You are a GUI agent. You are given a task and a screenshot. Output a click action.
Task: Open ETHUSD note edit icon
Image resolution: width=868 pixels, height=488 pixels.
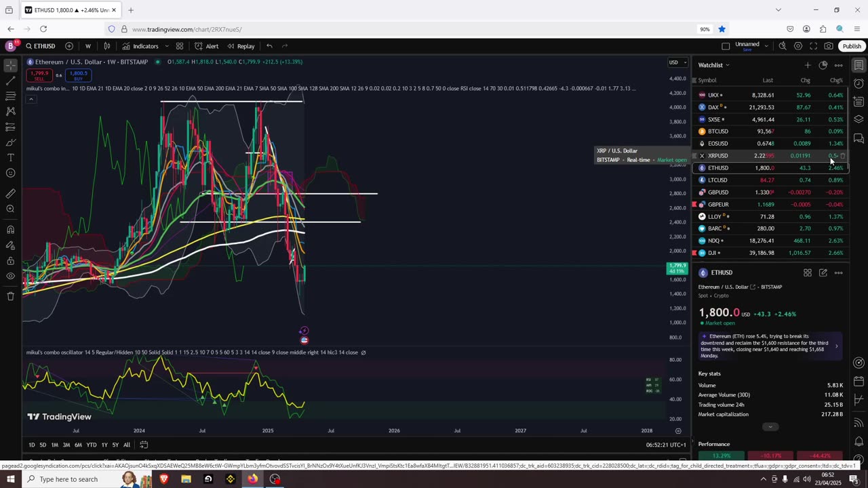pyautogui.click(x=823, y=272)
